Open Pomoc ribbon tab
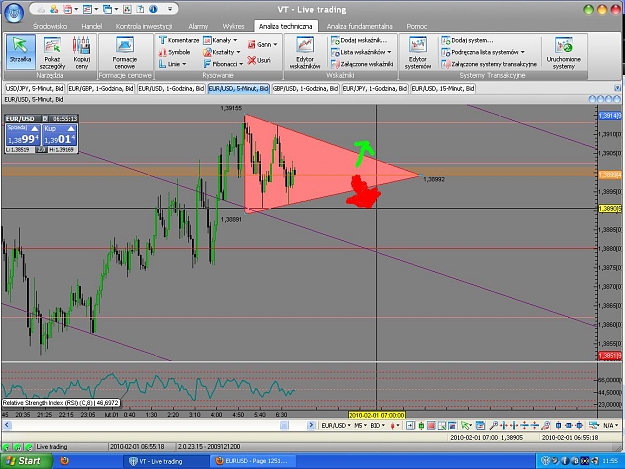This screenshot has width=625, height=469. pos(417,26)
